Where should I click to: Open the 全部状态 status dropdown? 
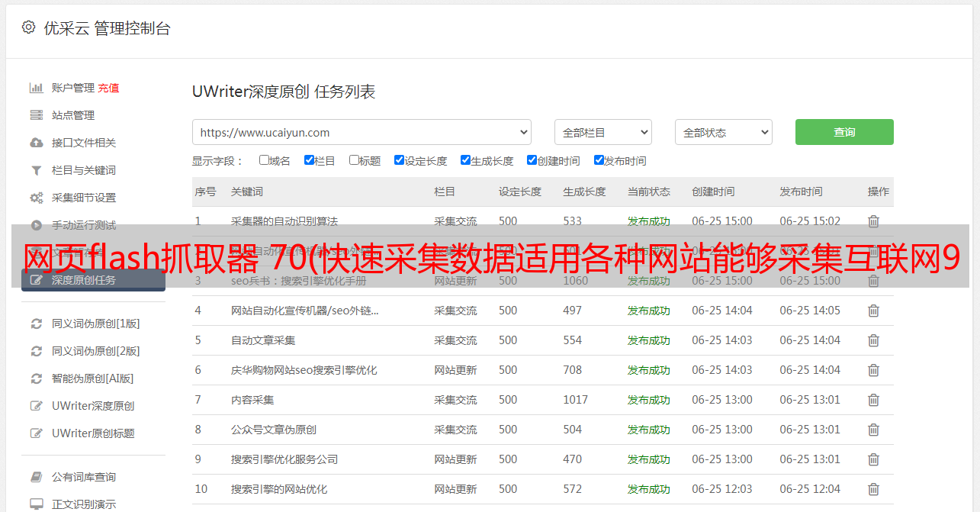click(x=723, y=132)
